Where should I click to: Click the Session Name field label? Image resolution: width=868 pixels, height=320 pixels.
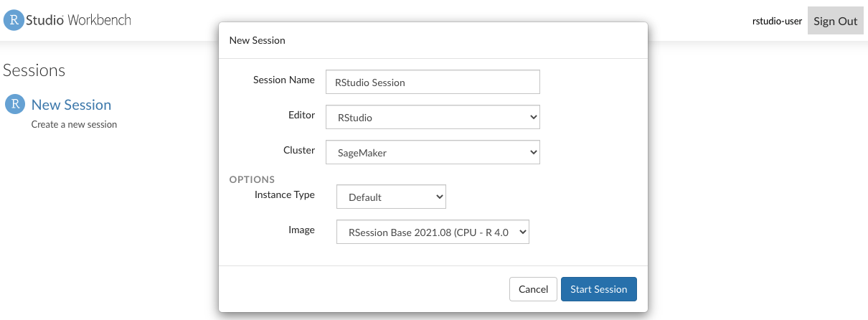coord(283,80)
